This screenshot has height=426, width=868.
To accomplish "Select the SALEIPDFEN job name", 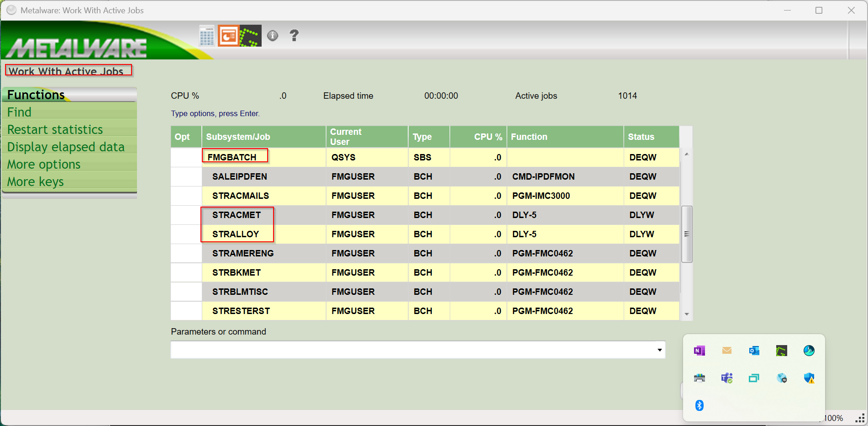I will click(x=240, y=176).
